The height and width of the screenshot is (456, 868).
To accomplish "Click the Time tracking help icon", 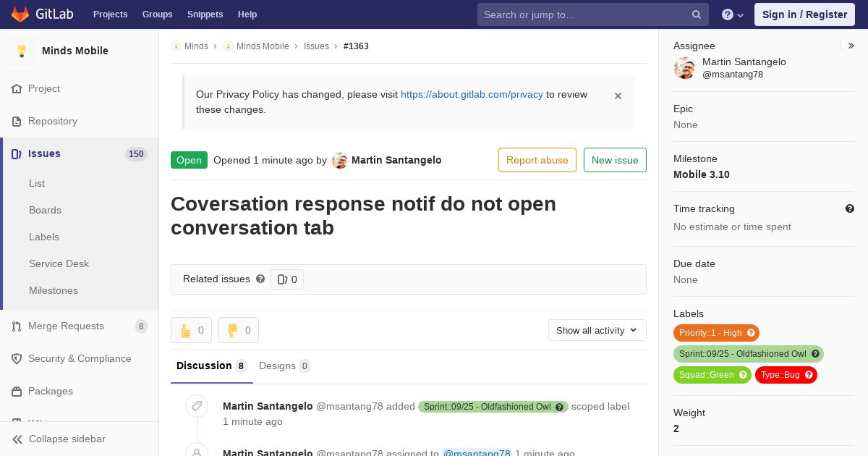I will pyautogui.click(x=850, y=208).
